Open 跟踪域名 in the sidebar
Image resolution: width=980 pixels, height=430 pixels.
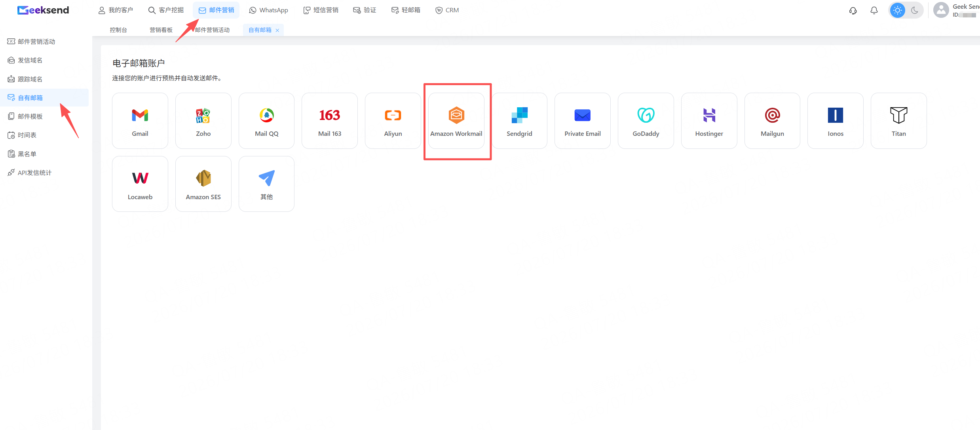pyautogui.click(x=44, y=79)
